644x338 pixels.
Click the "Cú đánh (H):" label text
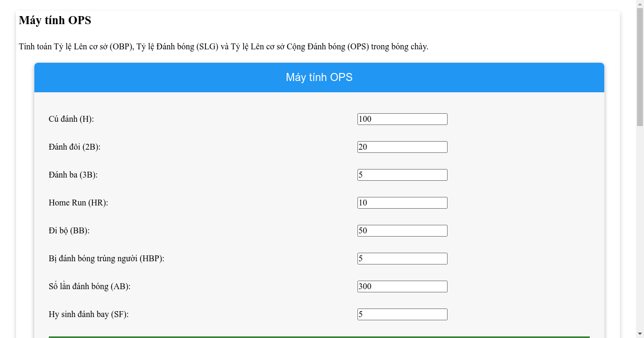[x=71, y=119]
